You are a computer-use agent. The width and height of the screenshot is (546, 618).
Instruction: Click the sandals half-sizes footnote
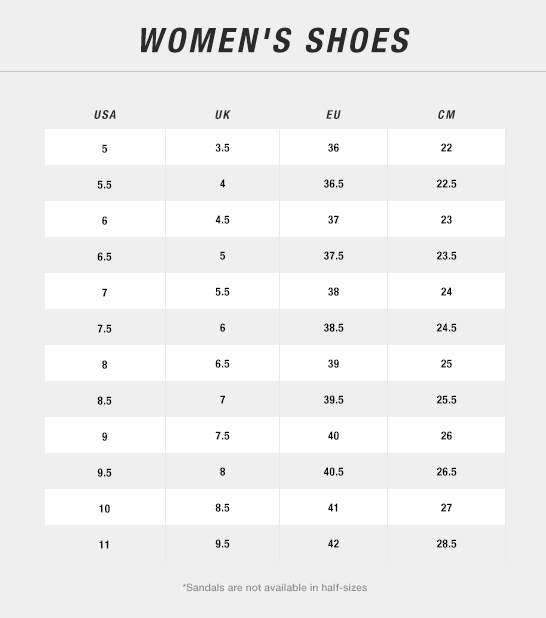click(x=275, y=588)
